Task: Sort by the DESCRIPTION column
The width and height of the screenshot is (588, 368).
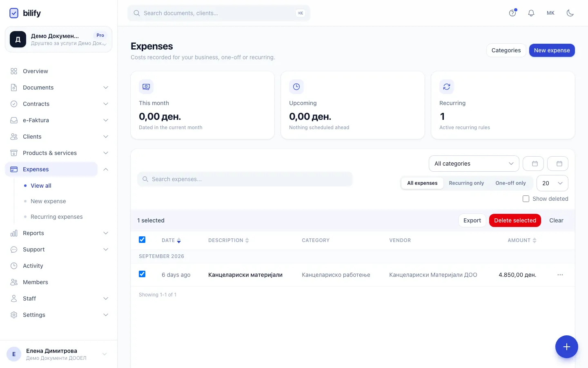Action: (229, 240)
